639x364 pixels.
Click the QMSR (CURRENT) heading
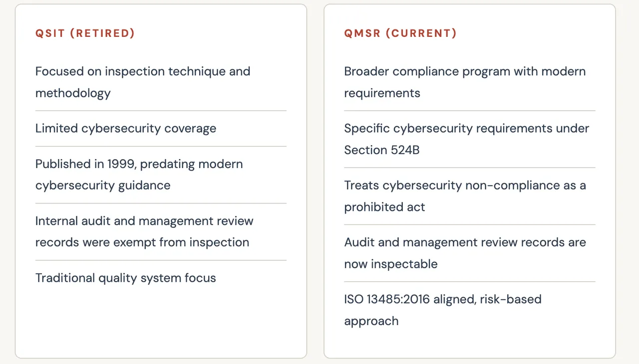coord(400,33)
